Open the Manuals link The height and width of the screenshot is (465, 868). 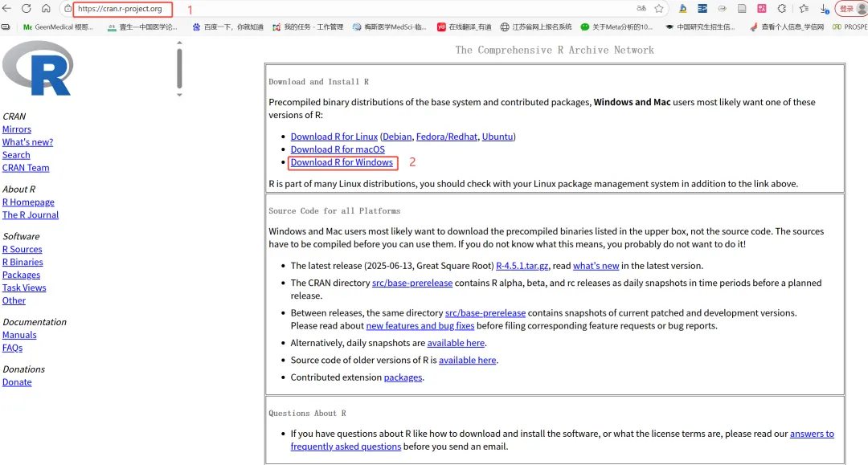[x=19, y=335]
